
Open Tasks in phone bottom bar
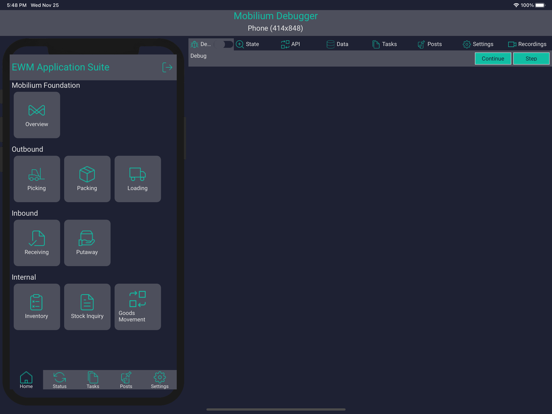point(93,380)
